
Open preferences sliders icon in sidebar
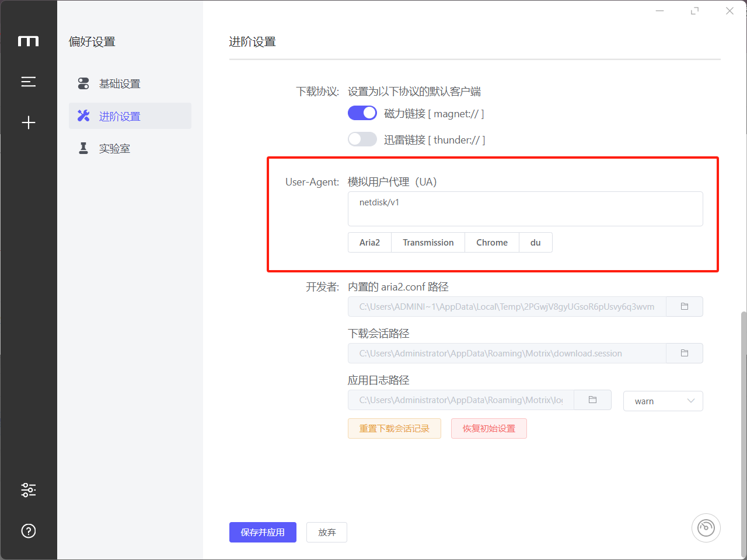[28, 489]
